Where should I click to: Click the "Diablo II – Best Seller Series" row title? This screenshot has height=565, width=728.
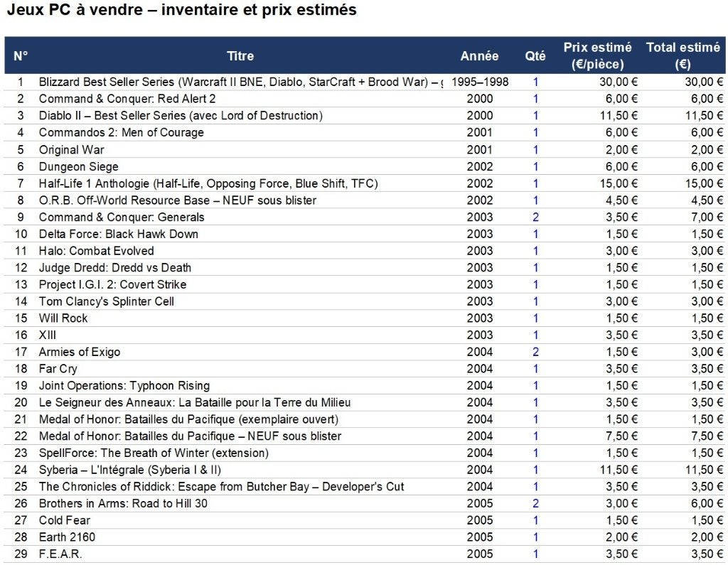(x=181, y=116)
